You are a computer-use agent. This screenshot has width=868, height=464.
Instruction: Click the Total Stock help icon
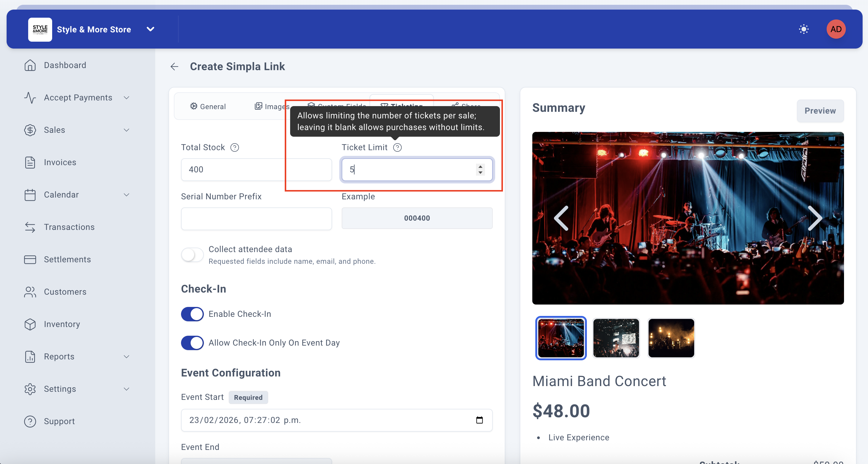click(x=234, y=147)
